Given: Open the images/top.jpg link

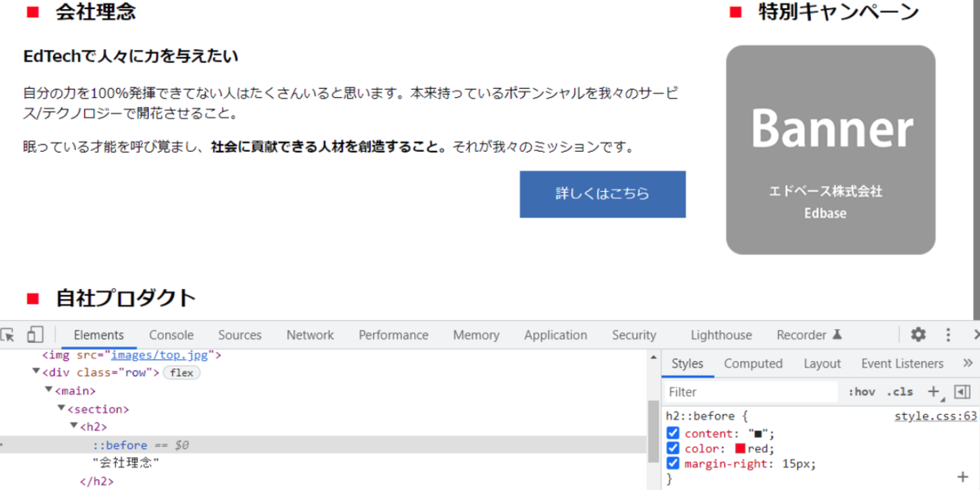Looking at the screenshot, I should tap(160, 355).
